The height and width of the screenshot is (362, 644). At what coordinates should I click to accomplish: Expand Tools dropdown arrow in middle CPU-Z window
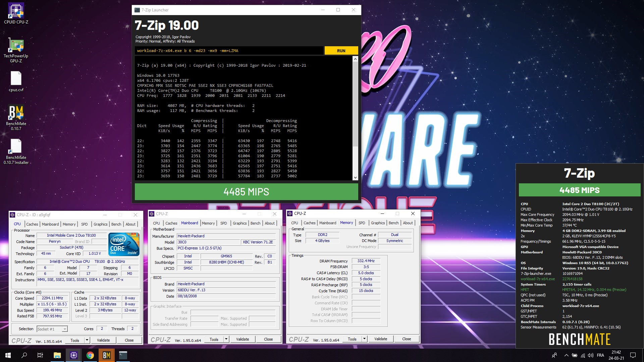pos(226,339)
